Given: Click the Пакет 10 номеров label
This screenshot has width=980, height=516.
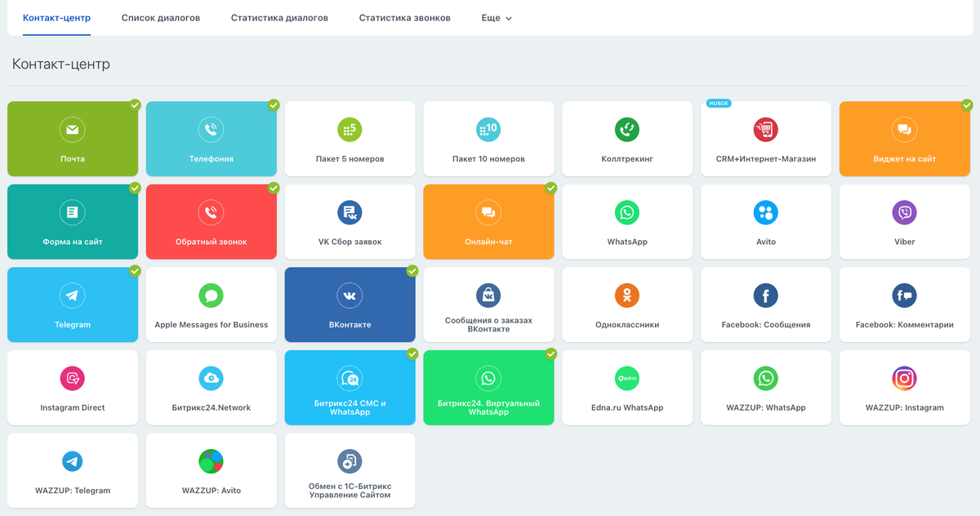Looking at the screenshot, I should 488,159.
